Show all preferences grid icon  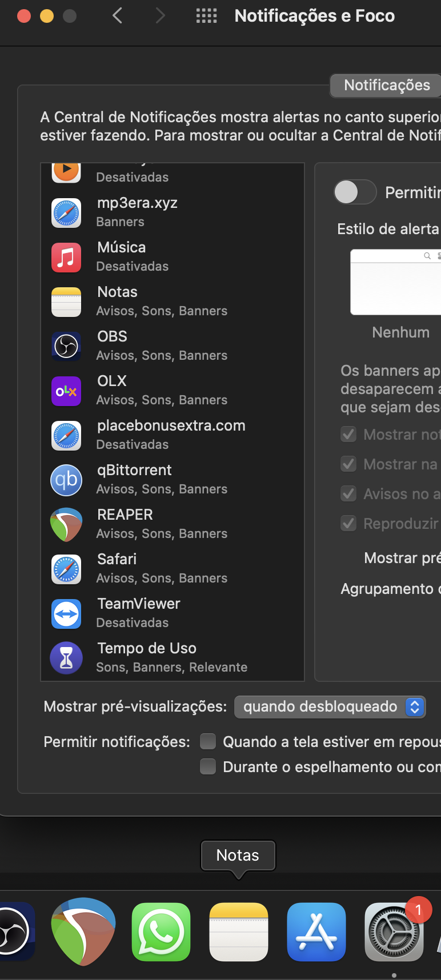(x=206, y=16)
